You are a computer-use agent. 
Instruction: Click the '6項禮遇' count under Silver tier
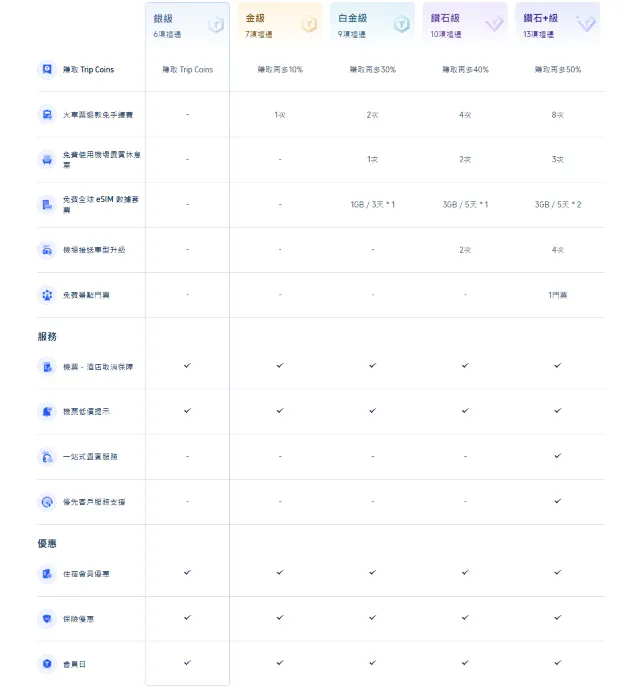click(x=167, y=34)
